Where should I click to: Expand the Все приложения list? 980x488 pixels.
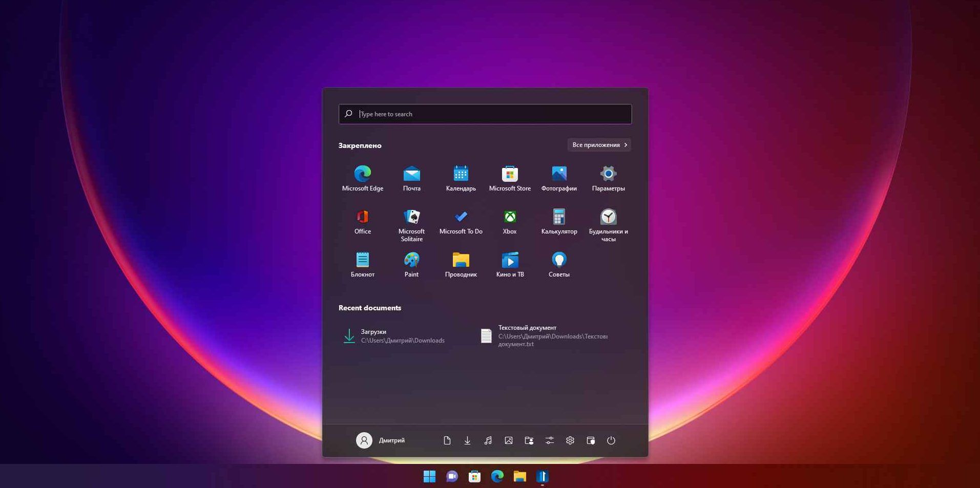599,145
